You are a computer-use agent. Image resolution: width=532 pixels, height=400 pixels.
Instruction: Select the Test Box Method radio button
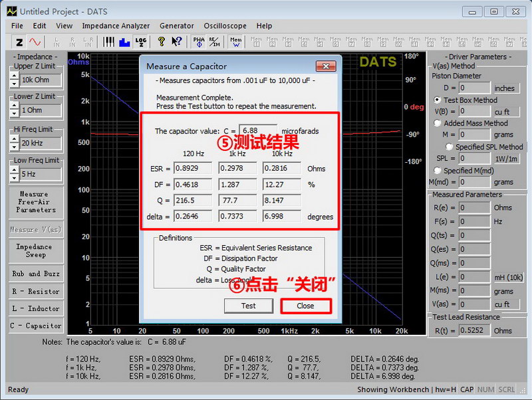[438, 100]
